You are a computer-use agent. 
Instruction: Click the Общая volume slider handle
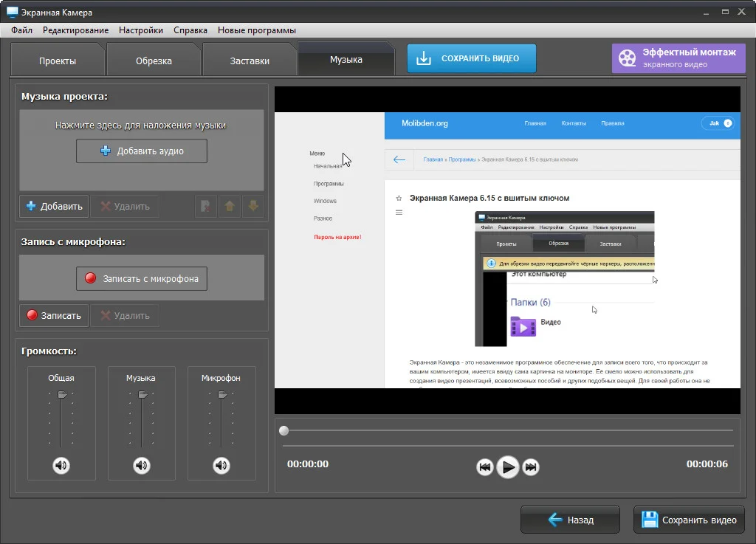[x=62, y=395]
